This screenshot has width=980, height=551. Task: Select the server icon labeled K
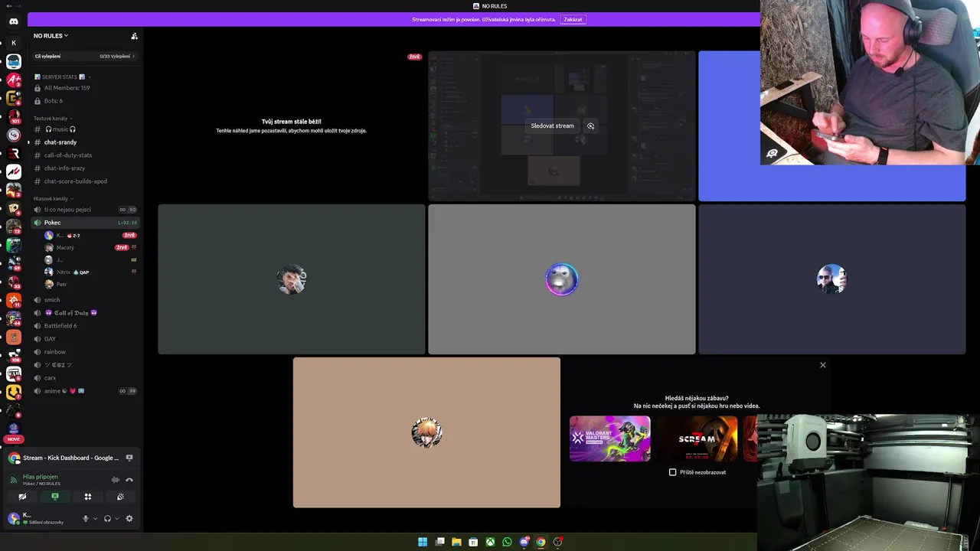13,43
